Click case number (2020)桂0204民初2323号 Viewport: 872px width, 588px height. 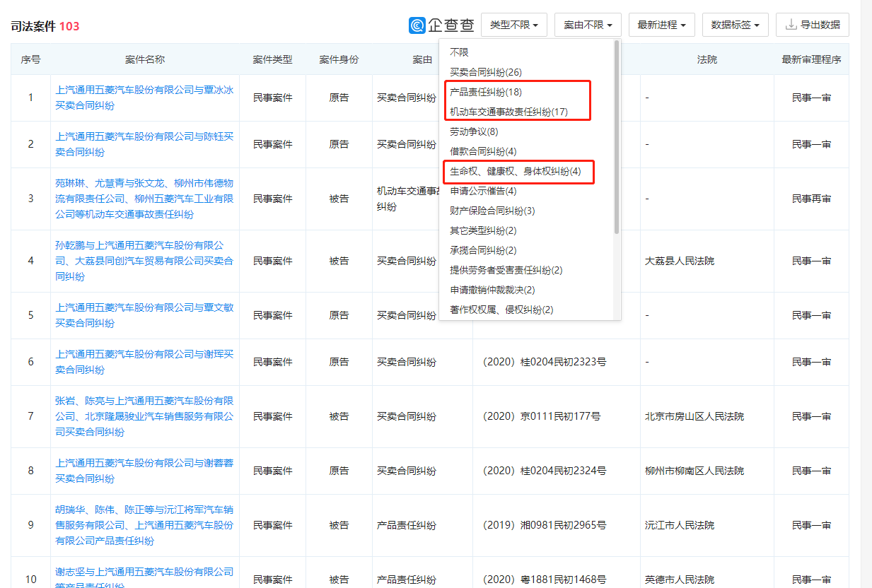(x=544, y=362)
